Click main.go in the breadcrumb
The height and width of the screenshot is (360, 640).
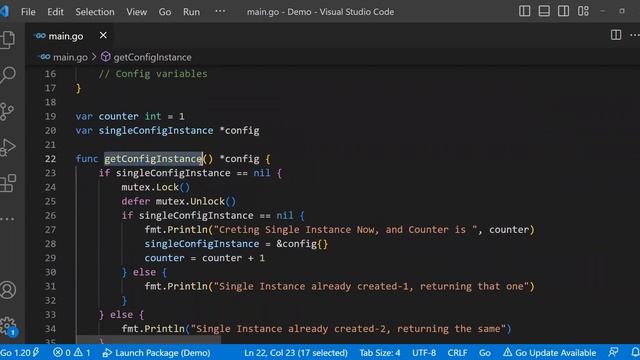[x=70, y=57]
